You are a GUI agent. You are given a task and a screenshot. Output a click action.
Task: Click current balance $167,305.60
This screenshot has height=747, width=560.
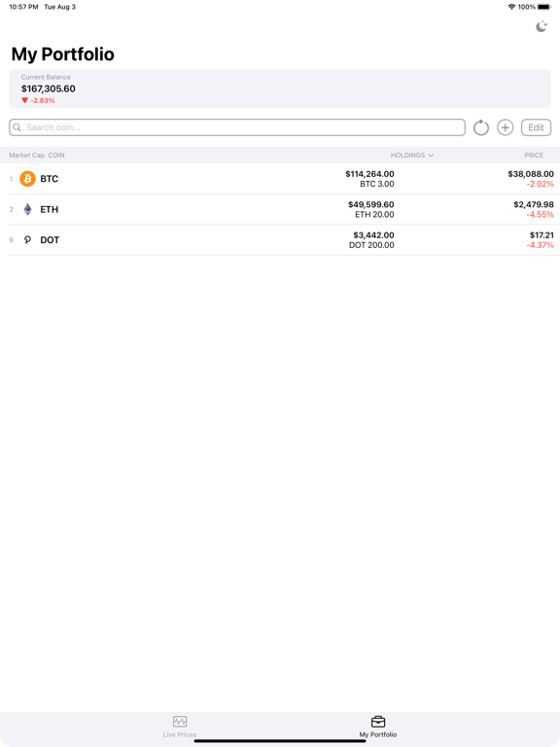[x=48, y=89]
